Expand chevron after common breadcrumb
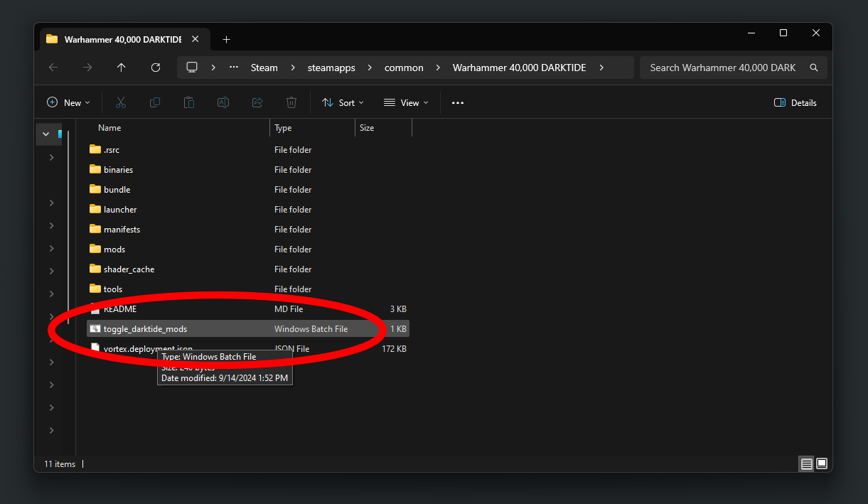Screen dimensions: 868x504 pyautogui.click(x=438, y=68)
